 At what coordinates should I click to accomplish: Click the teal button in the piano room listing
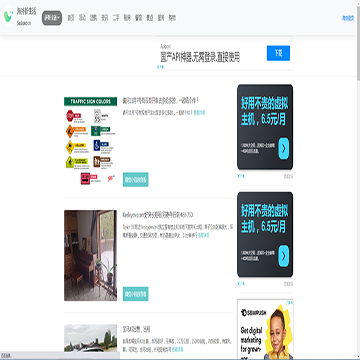coord(135,294)
